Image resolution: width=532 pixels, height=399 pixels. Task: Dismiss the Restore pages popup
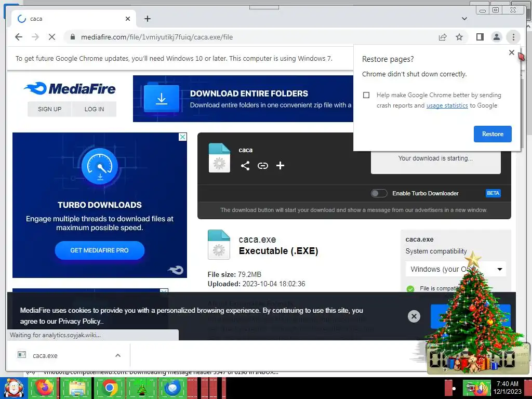coord(512,52)
